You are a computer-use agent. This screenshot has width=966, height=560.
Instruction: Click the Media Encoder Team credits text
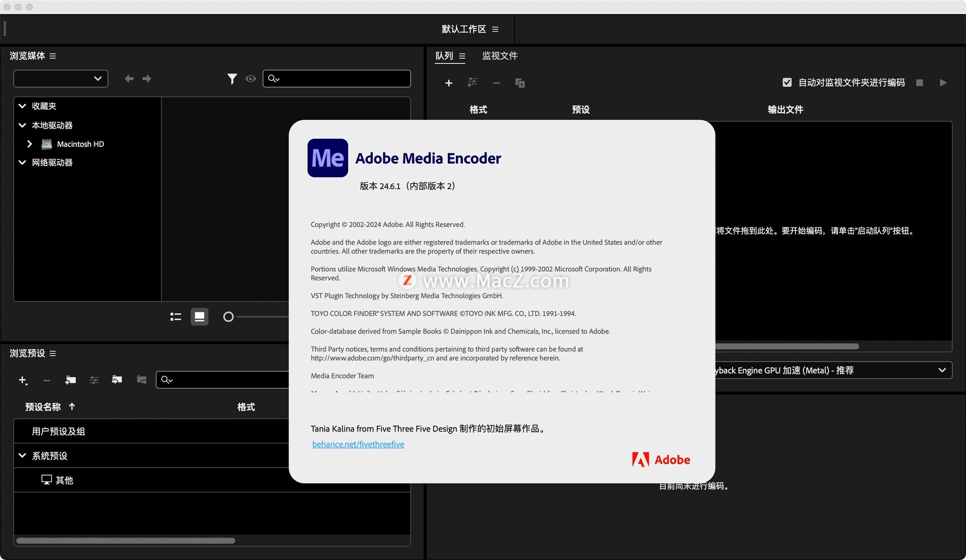(342, 376)
